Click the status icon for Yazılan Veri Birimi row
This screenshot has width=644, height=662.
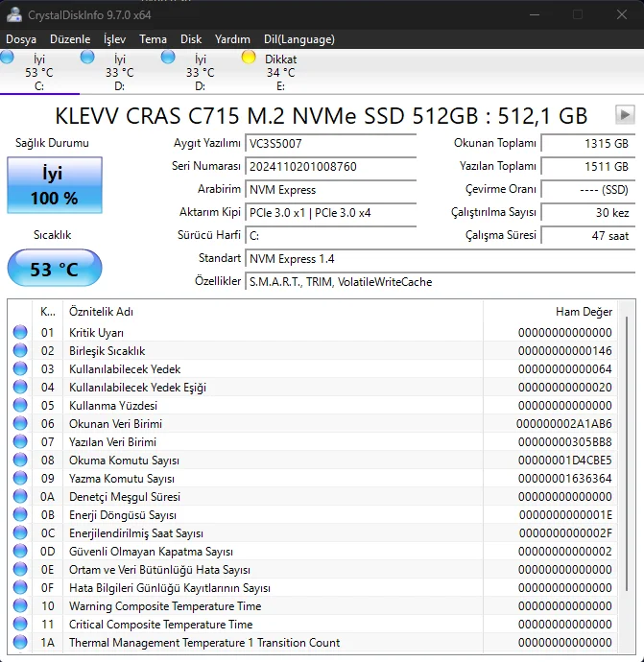click(20, 441)
